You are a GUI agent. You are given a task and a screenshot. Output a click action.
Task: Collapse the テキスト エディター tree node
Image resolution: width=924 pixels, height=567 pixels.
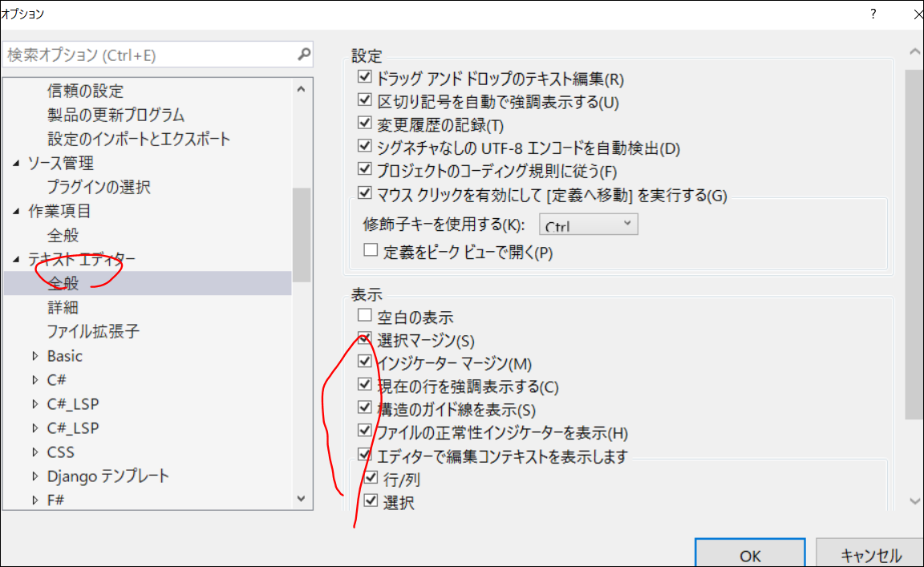click(17, 259)
